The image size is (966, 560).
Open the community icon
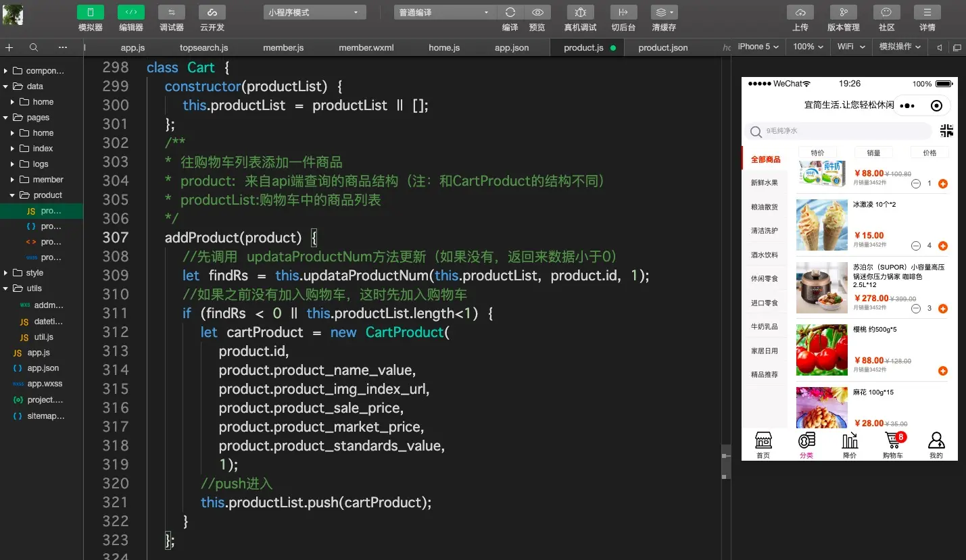887,12
